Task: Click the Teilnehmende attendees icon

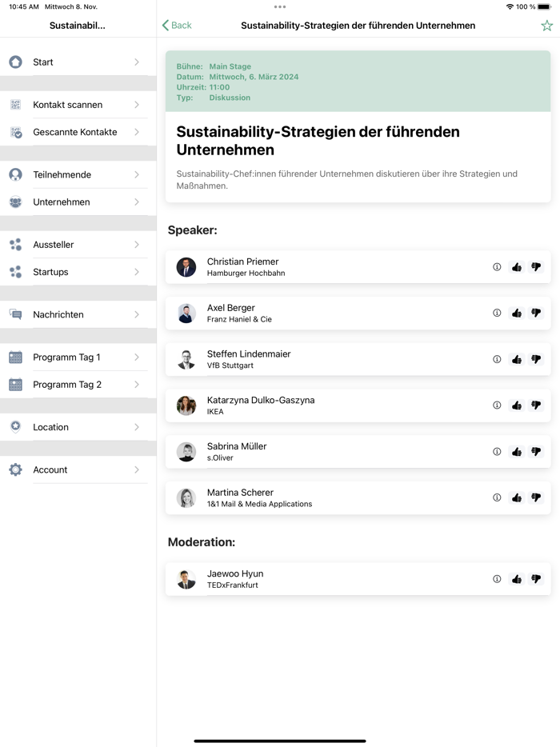Action: click(14, 174)
